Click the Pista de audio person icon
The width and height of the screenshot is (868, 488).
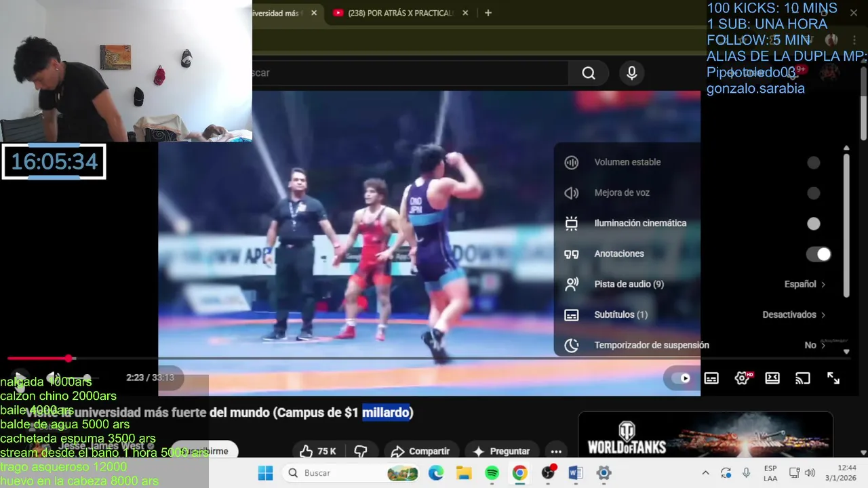tap(572, 284)
